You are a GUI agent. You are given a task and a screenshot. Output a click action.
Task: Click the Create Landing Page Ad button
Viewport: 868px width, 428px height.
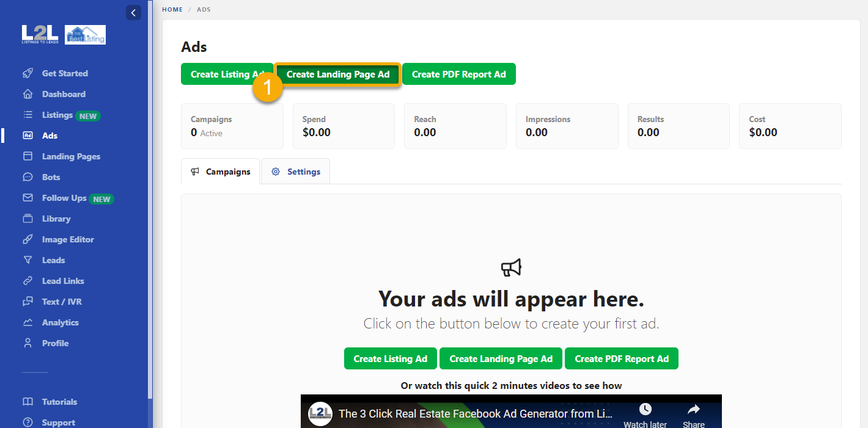[337, 74]
